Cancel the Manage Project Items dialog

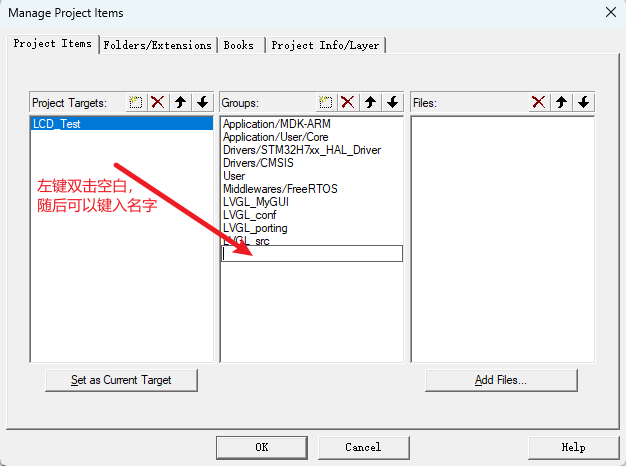(363, 447)
